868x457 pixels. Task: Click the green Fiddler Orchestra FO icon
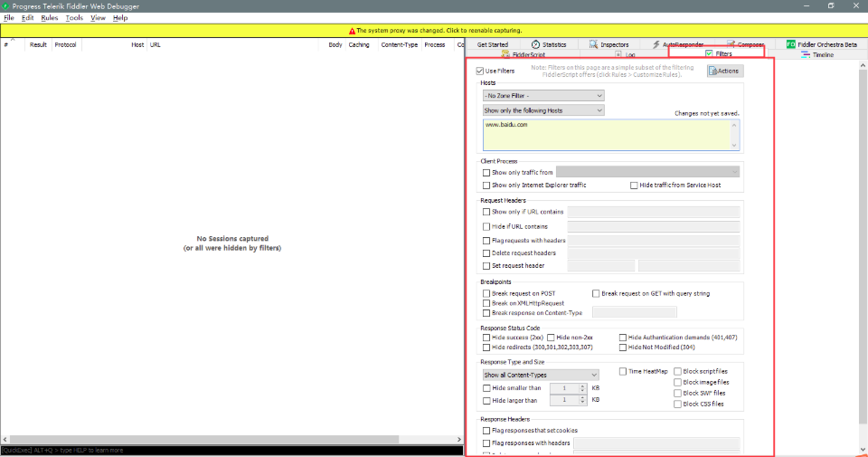click(x=791, y=44)
